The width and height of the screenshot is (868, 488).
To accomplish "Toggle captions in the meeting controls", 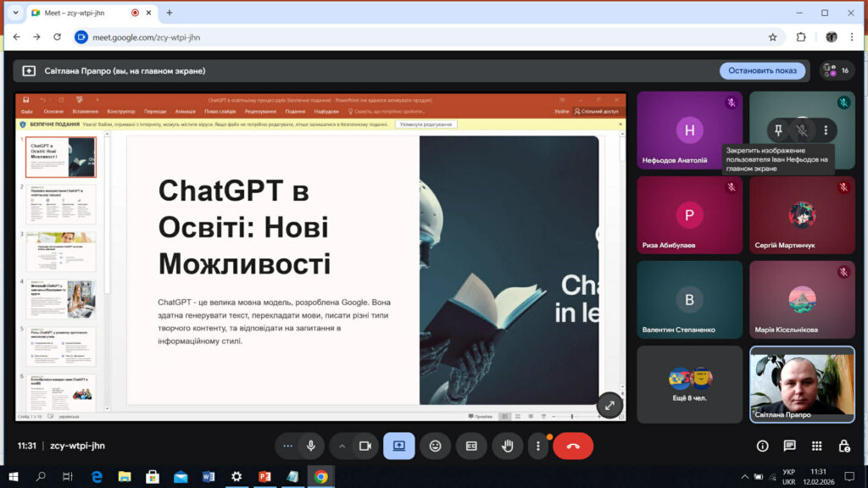I will 471,446.
